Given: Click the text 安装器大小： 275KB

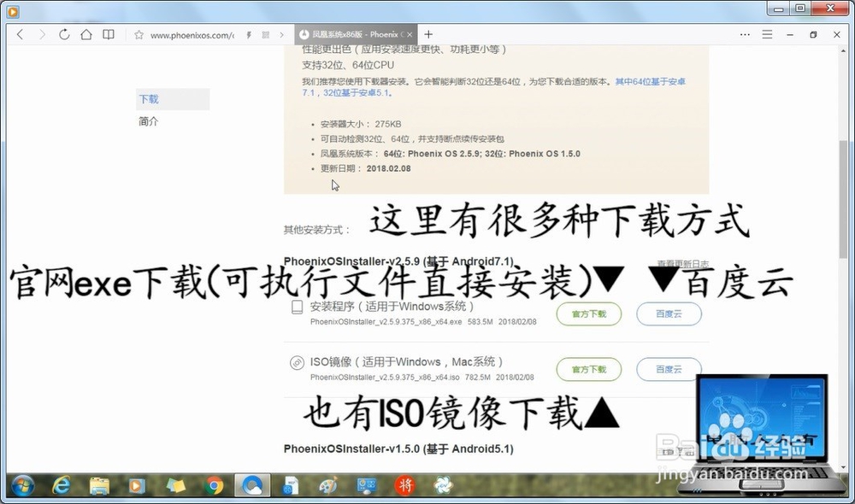Looking at the screenshot, I should [x=361, y=124].
